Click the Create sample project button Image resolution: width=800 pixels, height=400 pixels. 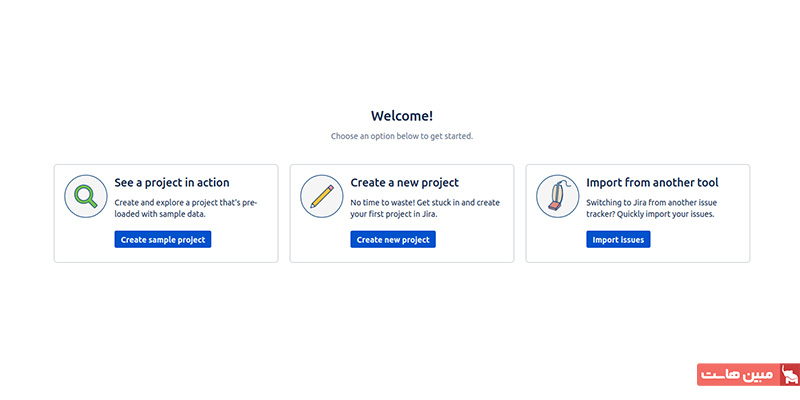[x=163, y=239]
